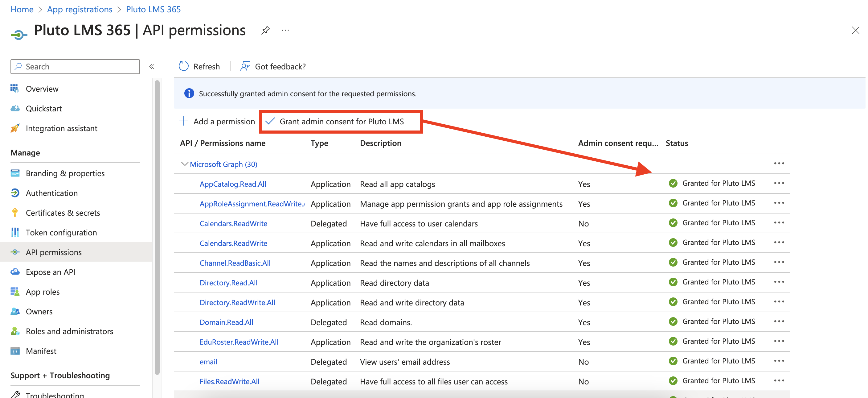Open ellipsis menu for Directory.ReadWrite.All row
The image size is (868, 398).
[x=779, y=301]
